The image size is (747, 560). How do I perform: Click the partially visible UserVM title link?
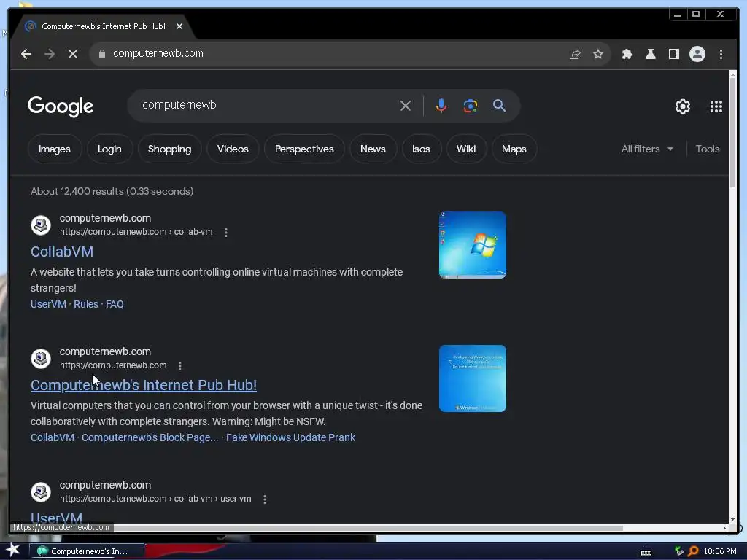click(56, 518)
